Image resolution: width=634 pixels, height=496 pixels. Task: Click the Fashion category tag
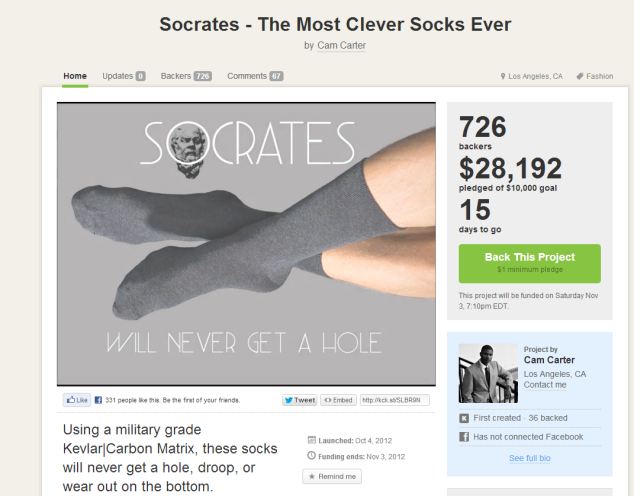594,76
